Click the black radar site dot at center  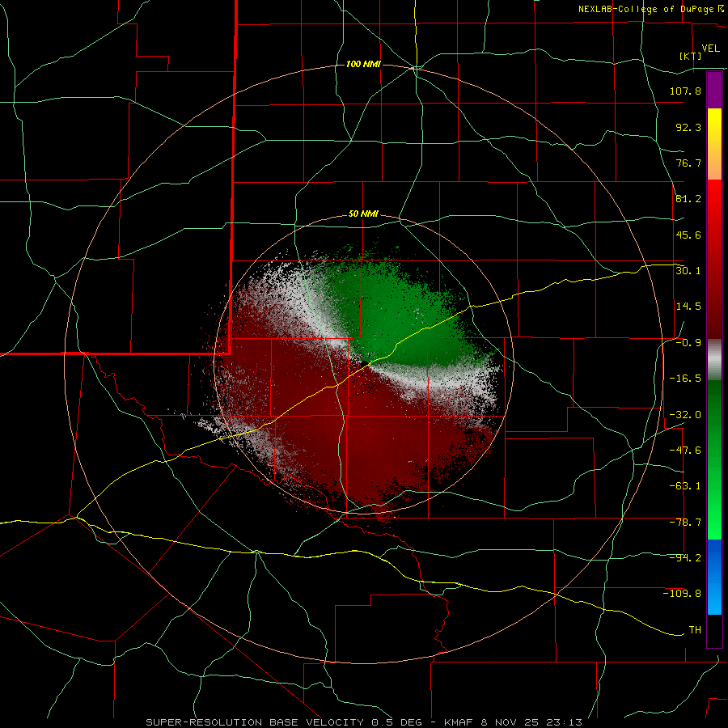(x=365, y=362)
